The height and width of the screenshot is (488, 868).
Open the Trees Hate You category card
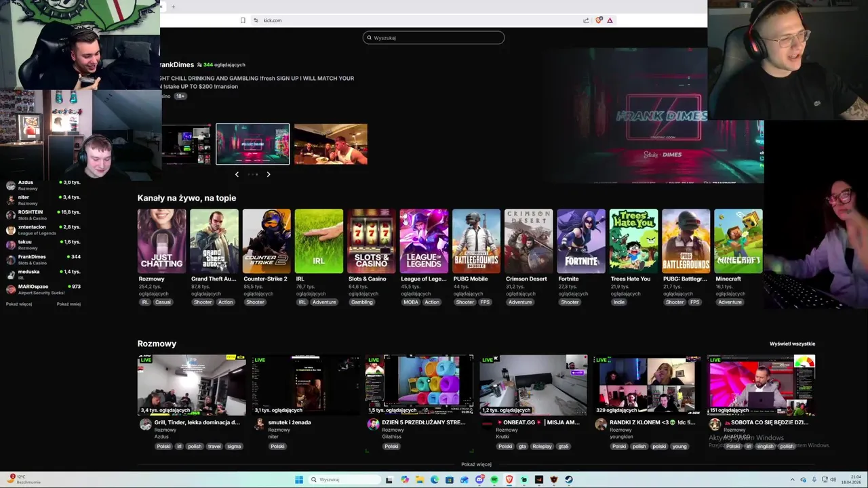click(x=633, y=241)
